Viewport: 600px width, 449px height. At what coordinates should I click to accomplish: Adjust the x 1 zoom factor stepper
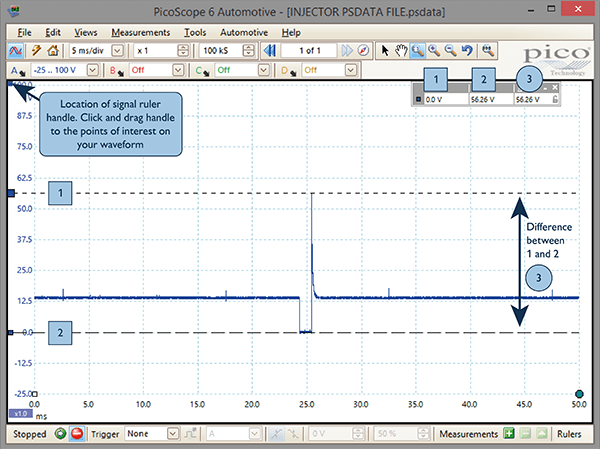click(x=183, y=51)
